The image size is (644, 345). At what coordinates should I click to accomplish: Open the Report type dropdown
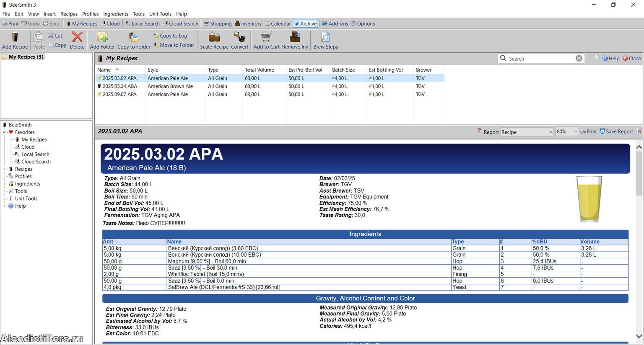pos(527,132)
